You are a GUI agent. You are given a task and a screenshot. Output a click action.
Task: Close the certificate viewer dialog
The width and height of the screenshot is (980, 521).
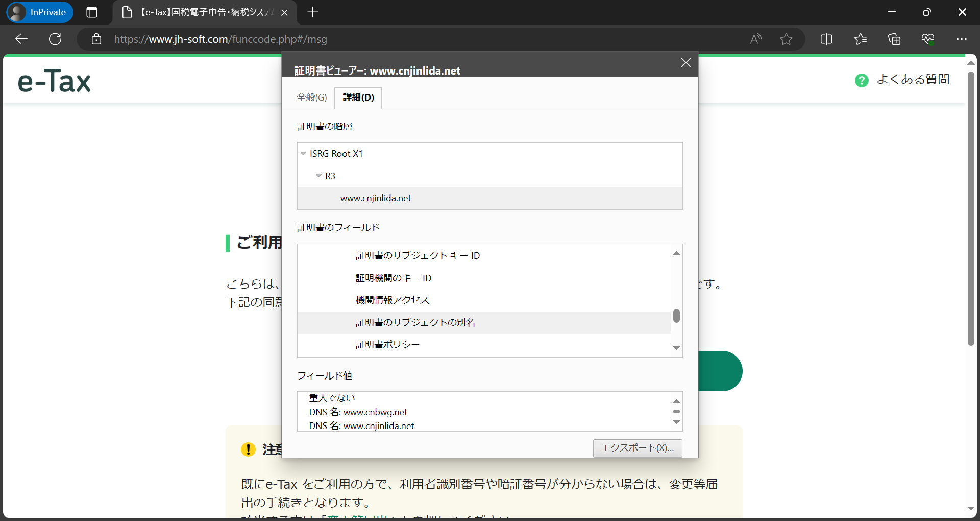click(x=686, y=62)
